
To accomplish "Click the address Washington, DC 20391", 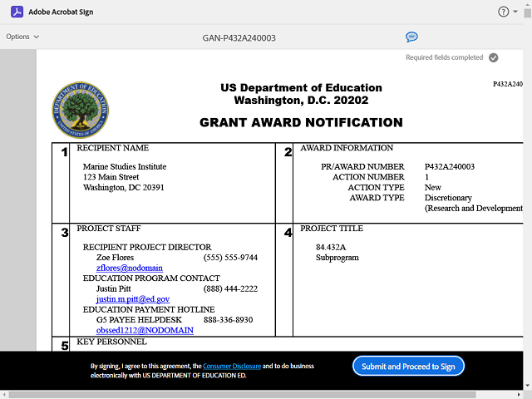I will pyautogui.click(x=124, y=188).
